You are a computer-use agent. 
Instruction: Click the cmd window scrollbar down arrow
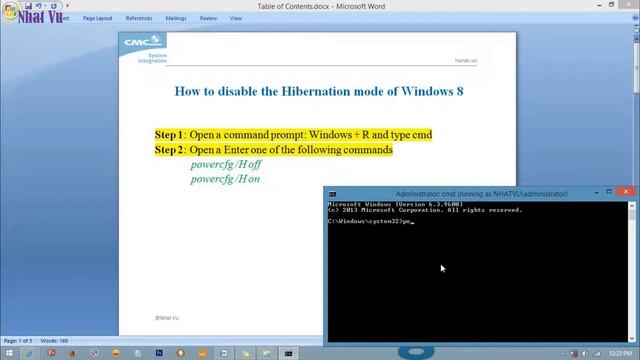click(x=632, y=338)
